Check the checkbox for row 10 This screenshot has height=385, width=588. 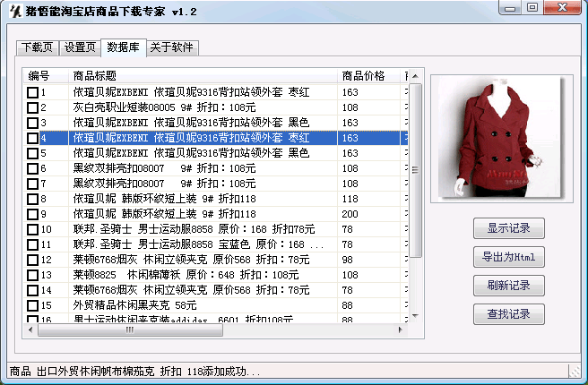(32, 229)
